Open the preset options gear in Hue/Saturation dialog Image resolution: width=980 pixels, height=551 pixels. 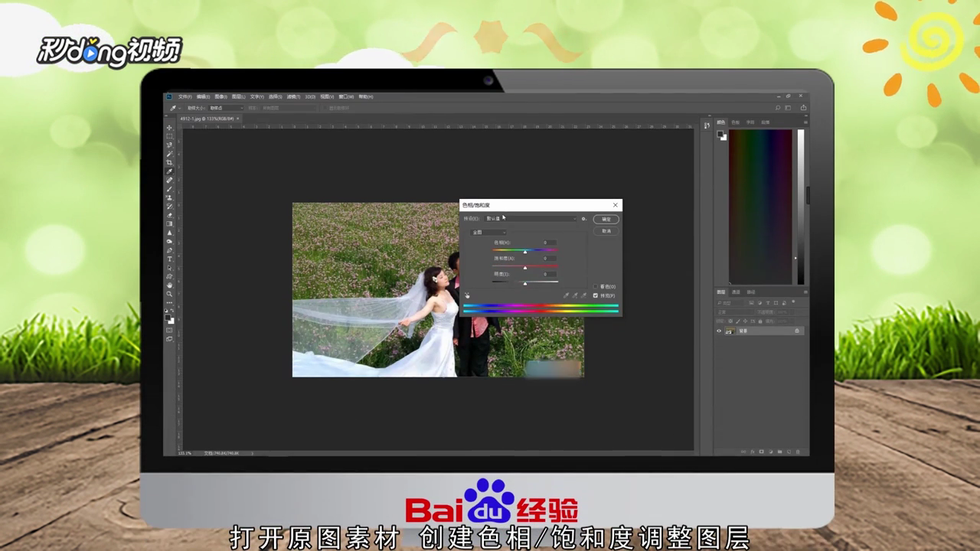coord(583,219)
